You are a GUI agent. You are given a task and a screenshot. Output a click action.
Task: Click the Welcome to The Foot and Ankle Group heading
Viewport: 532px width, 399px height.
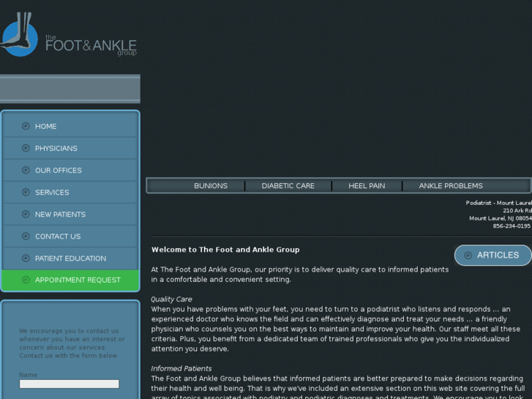[225, 250]
